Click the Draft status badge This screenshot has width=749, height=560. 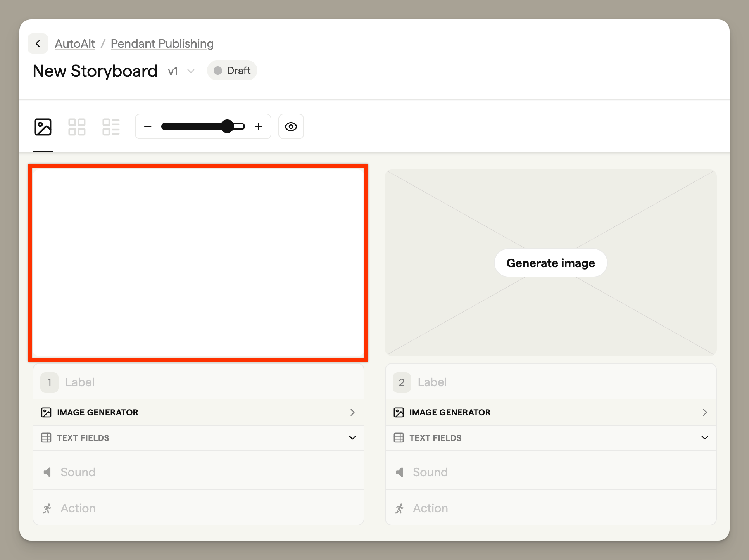[232, 71]
